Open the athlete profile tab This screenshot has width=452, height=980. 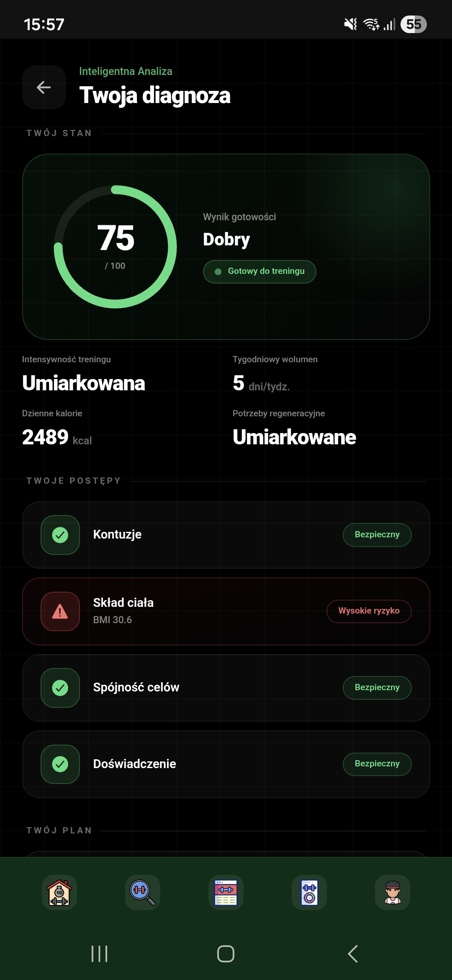[x=393, y=892]
